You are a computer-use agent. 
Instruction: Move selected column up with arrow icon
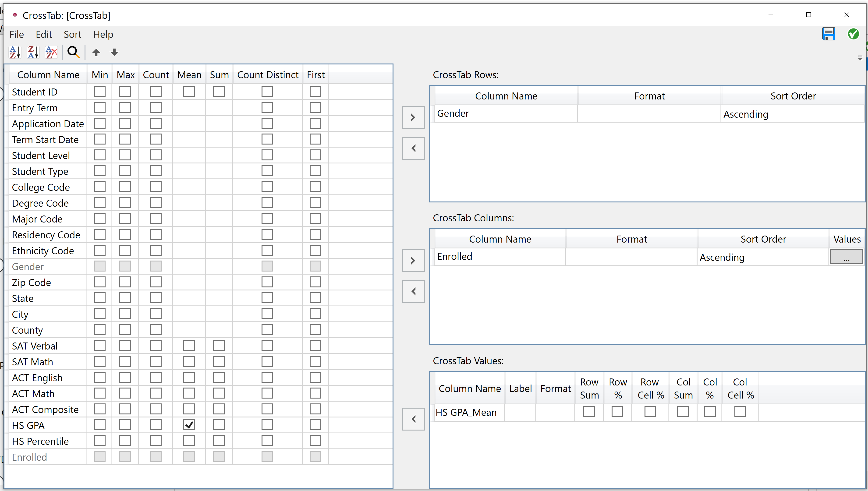pyautogui.click(x=96, y=52)
